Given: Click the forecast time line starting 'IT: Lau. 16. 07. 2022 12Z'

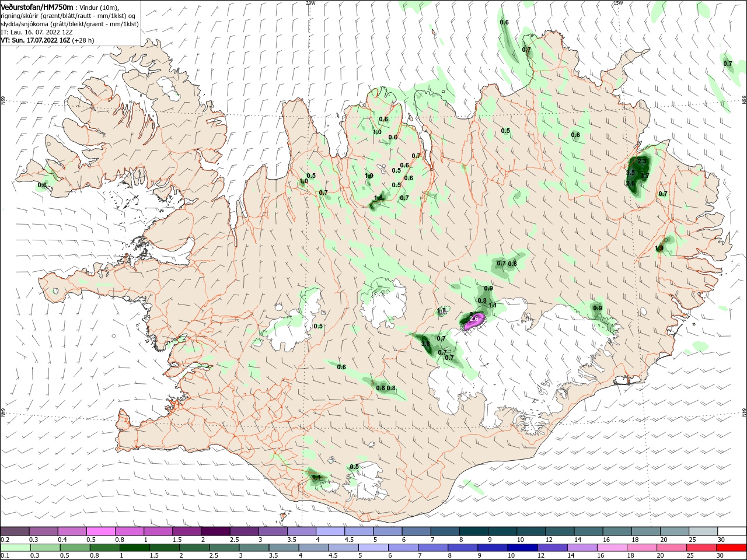Looking at the screenshot, I should click(x=36, y=32).
